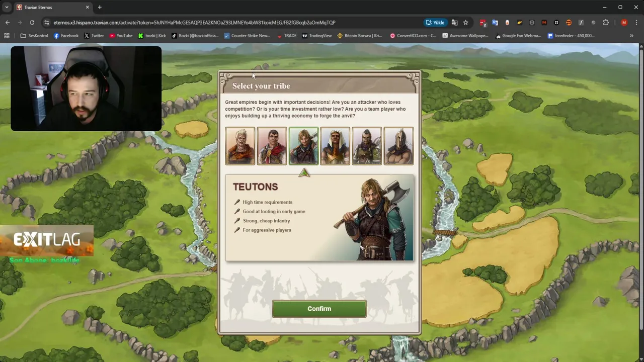644x362 pixels.
Task: Open the tab search dropdown arrow
Action: tap(7, 7)
